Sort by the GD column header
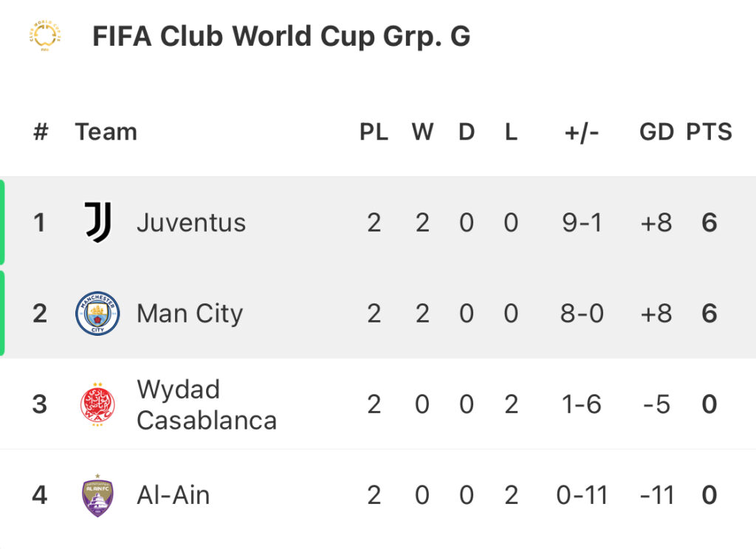756x549 pixels. pyautogui.click(x=656, y=132)
